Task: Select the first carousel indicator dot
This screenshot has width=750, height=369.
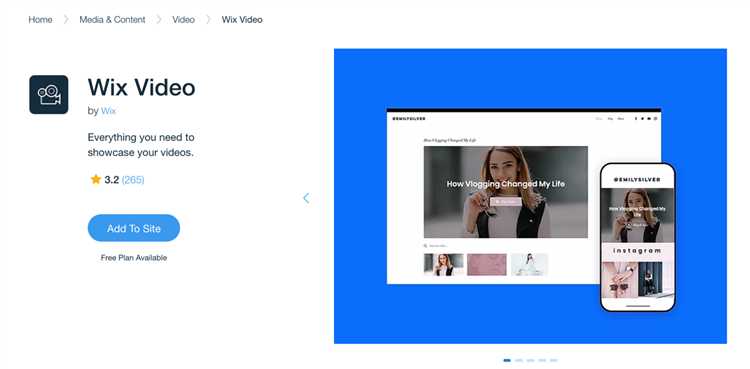Action: 507,360
